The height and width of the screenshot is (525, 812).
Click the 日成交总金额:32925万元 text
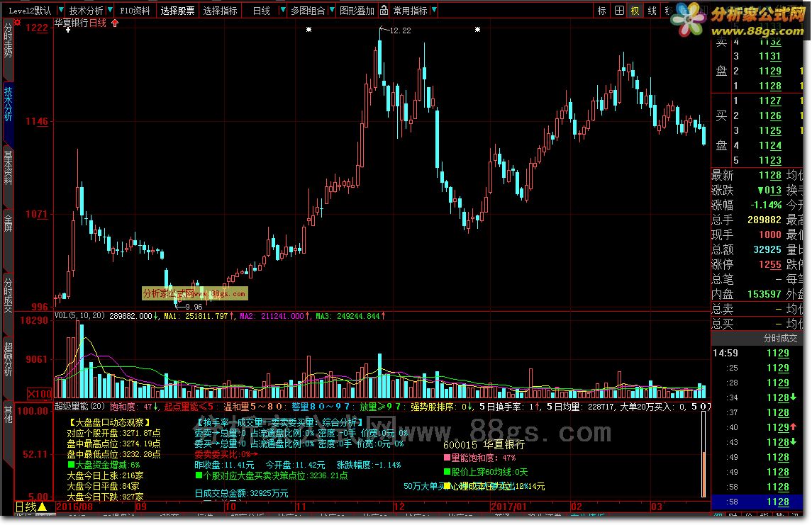coord(241,493)
